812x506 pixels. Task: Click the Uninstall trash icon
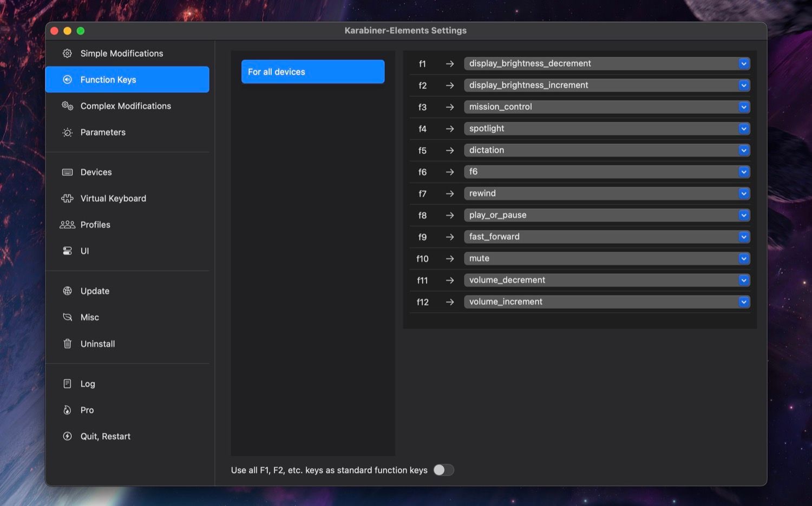point(67,344)
